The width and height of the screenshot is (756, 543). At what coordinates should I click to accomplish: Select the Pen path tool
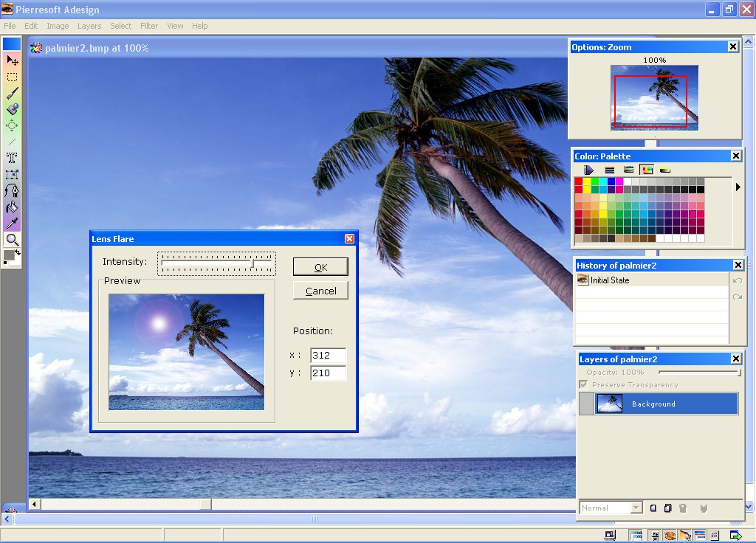coord(12,191)
